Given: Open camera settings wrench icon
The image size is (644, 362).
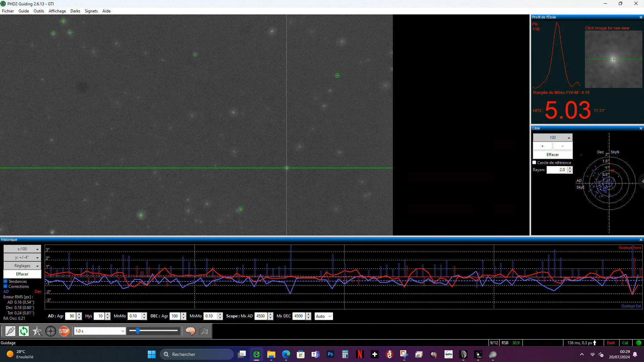Looking at the screenshot, I should coord(203,331).
